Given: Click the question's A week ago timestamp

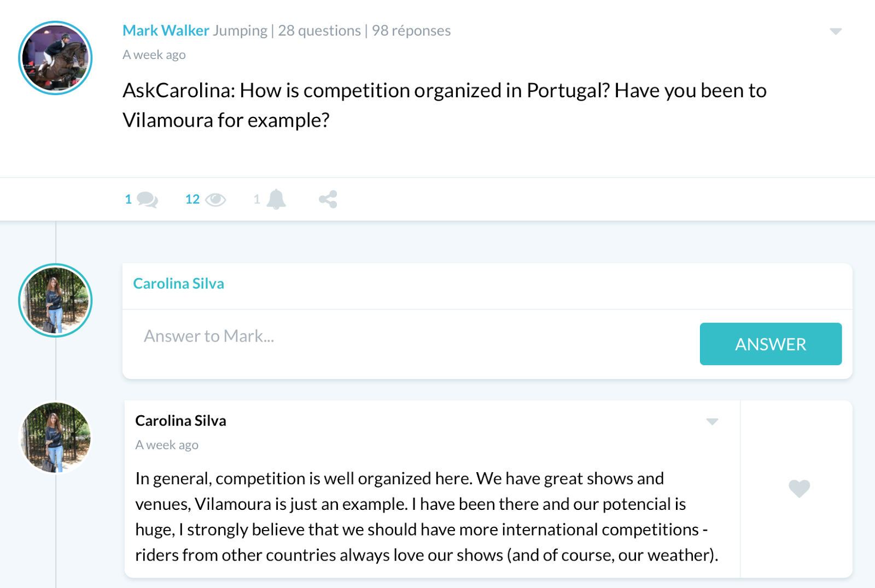Looking at the screenshot, I should click(x=154, y=55).
